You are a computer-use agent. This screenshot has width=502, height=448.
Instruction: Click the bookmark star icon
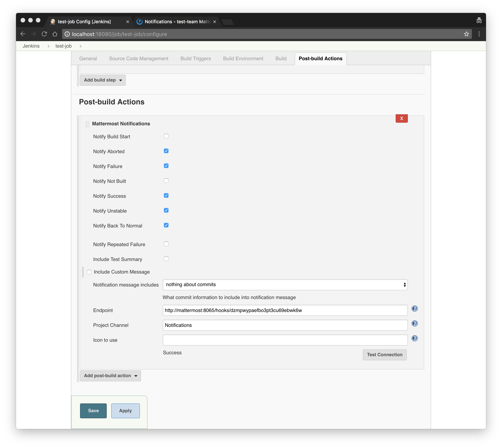tap(466, 34)
